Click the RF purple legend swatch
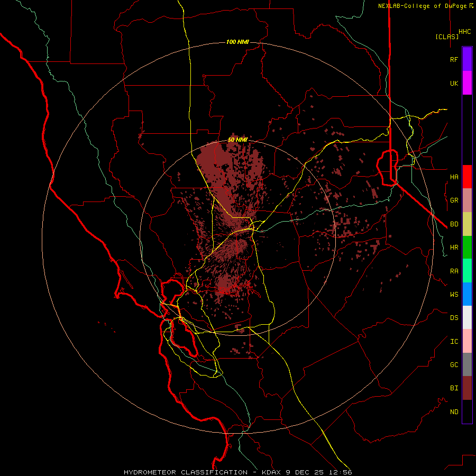The height and width of the screenshot is (476, 476). [467, 59]
